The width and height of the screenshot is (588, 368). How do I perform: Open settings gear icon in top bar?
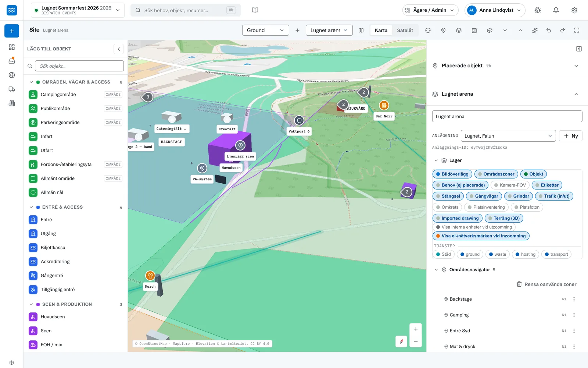pos(574,10)
